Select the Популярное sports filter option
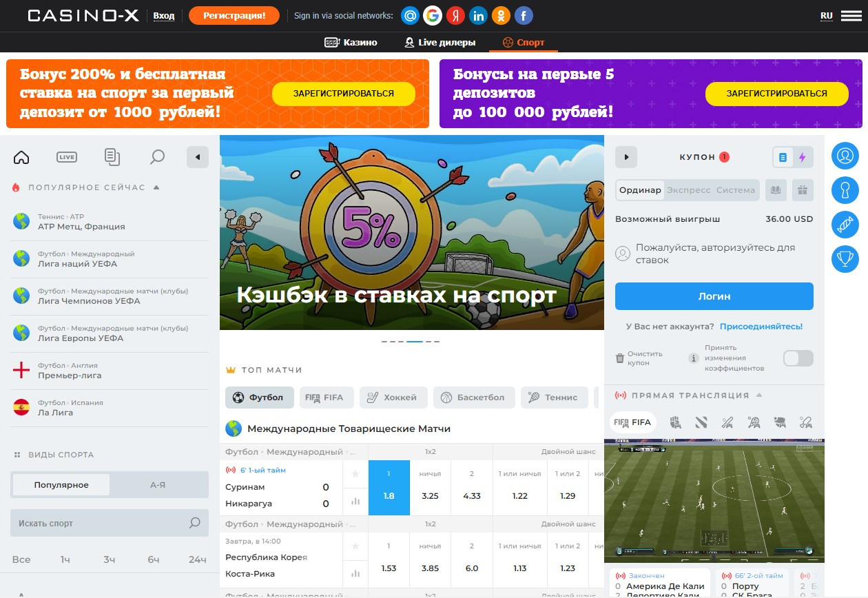Image resolution: width=868 pixels, height=598 pixels. [61, 485]
